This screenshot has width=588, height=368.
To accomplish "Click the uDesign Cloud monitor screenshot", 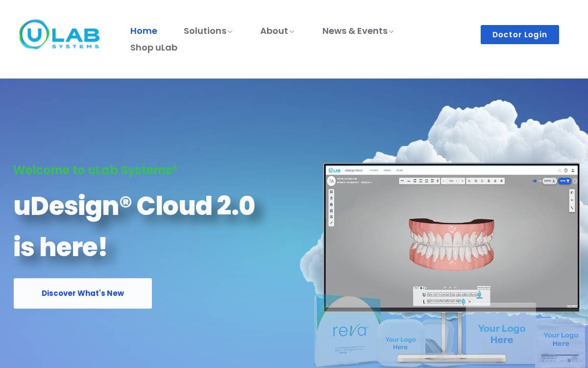I will (451, 237).
